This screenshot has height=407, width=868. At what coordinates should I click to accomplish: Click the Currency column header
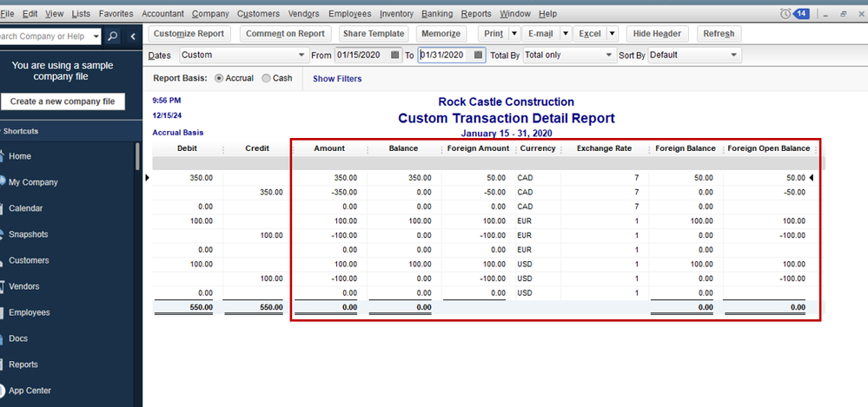click(x=538, y=148)
